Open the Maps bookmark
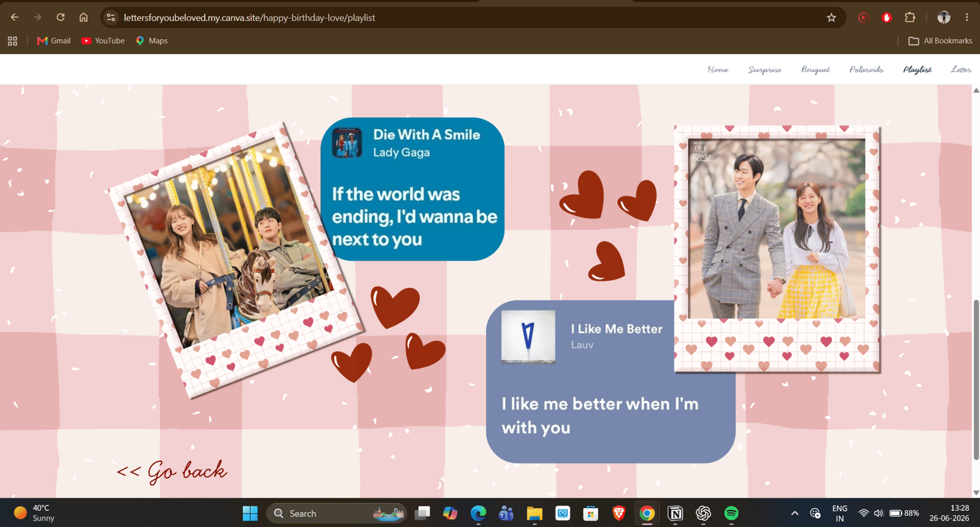The image size is (980, 527). 152,41
